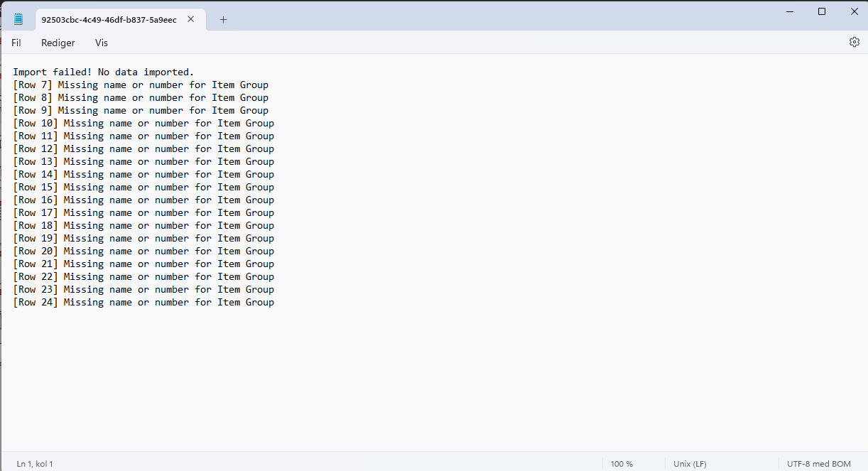This screenshot has width=868, height=471.
Task: Open the Vis menu
Action: coord(102,43)
